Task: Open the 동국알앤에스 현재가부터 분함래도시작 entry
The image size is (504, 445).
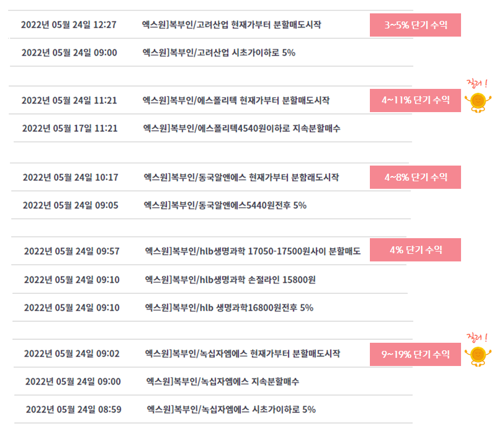Action: click(242, 177)
